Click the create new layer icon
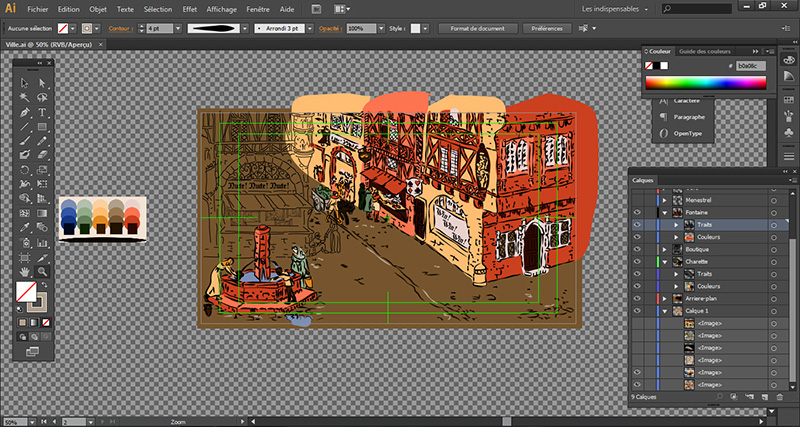This screenshot has width=800, height=427. point(765,397)
